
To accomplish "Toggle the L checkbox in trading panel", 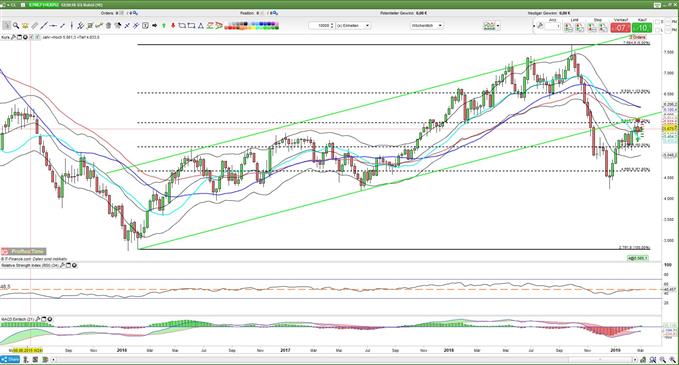I will (x=657, y=30).
